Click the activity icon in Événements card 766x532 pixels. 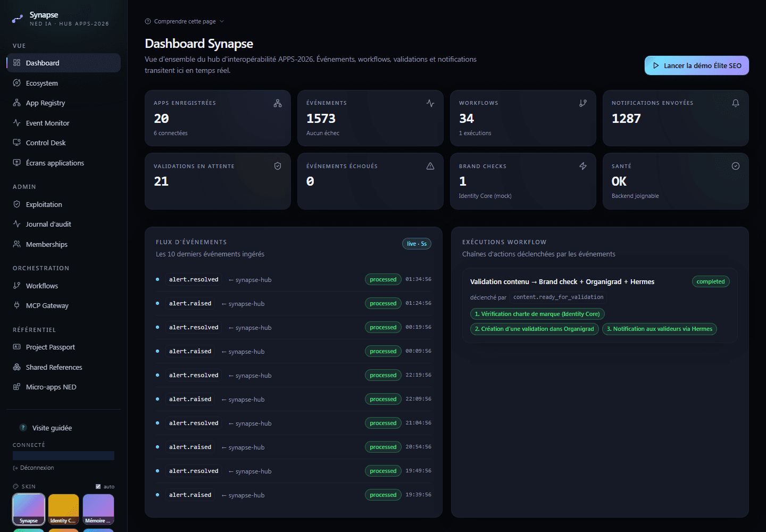[x=430, y=103]
